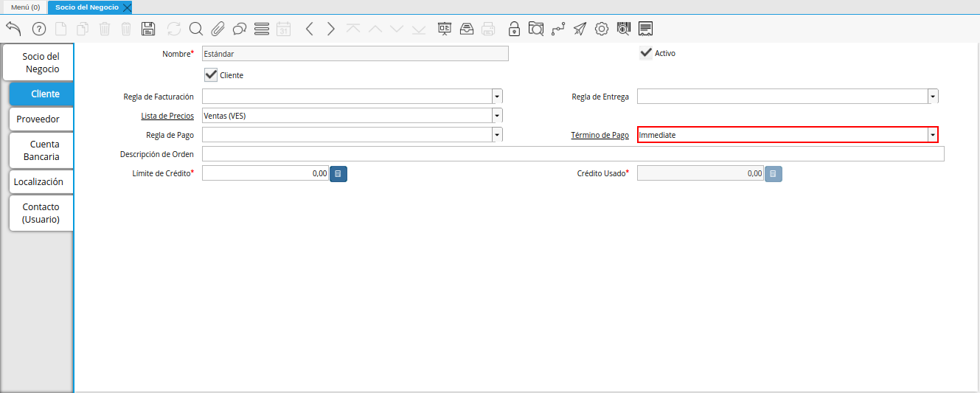The image size is (980, 393).
Task: Click the paperclip attachment icon
Action: pyautogui.click(x=218, y=29)
